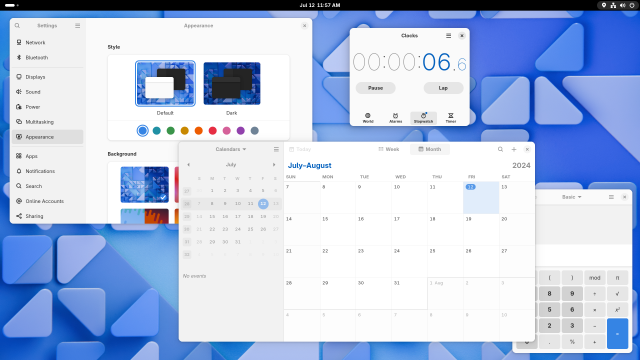Image resolution: width=640 pixels, height=360 pixels.
Task: Open the Calendars dropdown
Action: coord(231,149)
